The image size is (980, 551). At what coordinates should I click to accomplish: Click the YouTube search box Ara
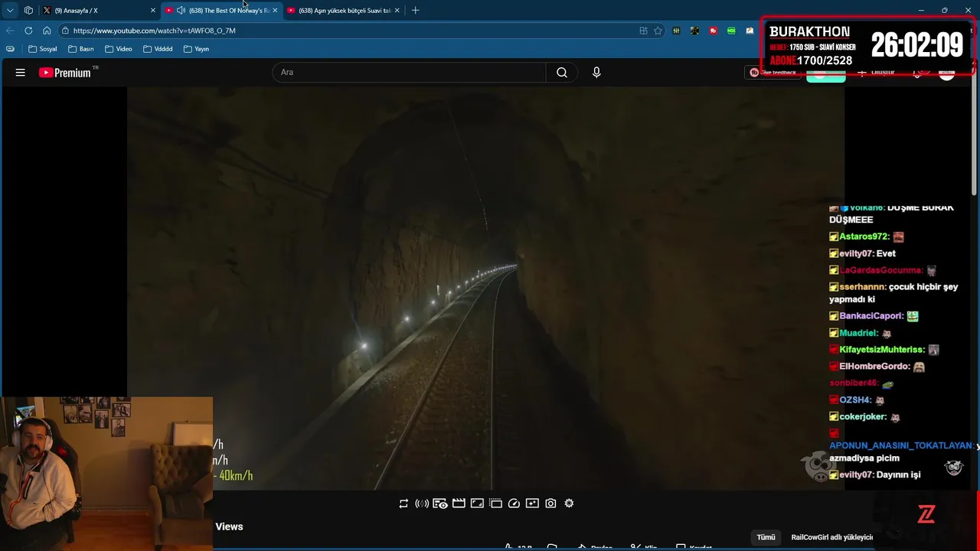click(x=409, y=73)
